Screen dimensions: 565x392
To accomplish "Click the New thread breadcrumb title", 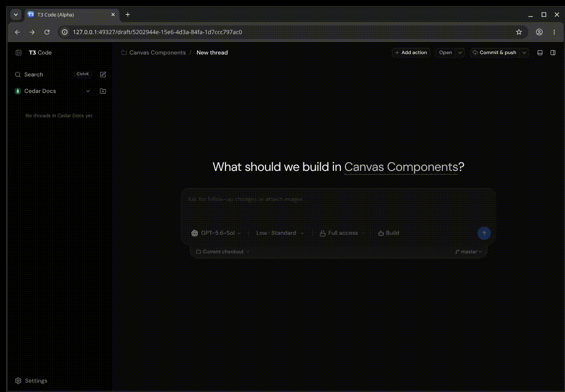I will tap(212, 53).
